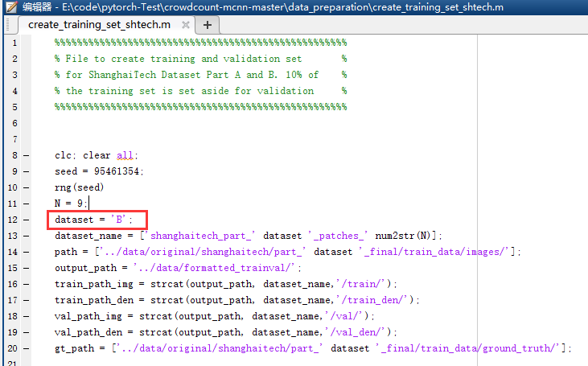Set a breakpoint dash on line 11

27,204
